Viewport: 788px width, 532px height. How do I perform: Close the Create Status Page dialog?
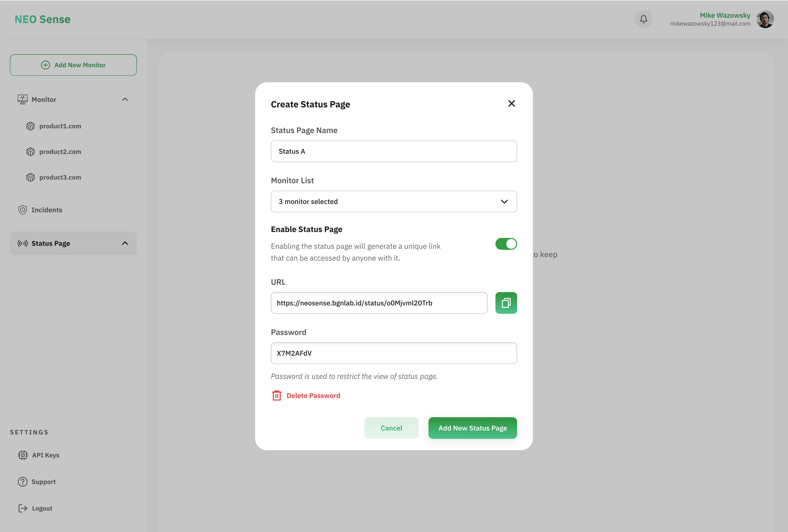[x=511, y=103]
